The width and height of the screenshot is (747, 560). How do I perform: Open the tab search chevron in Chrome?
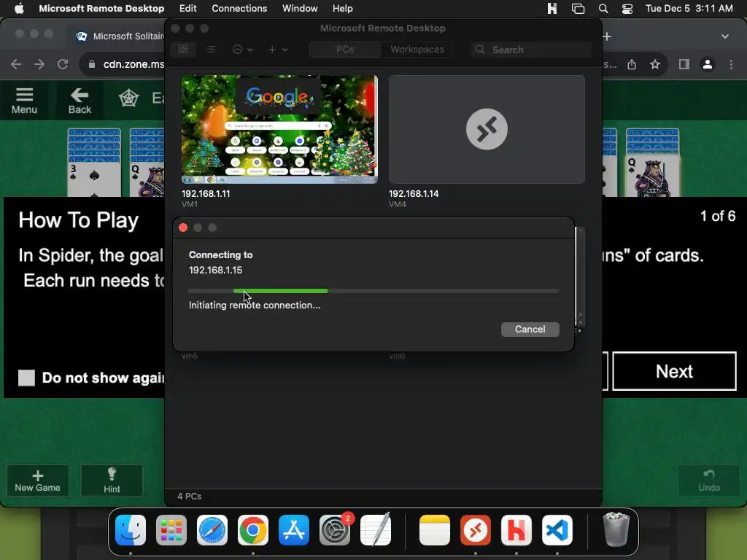(724, 36)
